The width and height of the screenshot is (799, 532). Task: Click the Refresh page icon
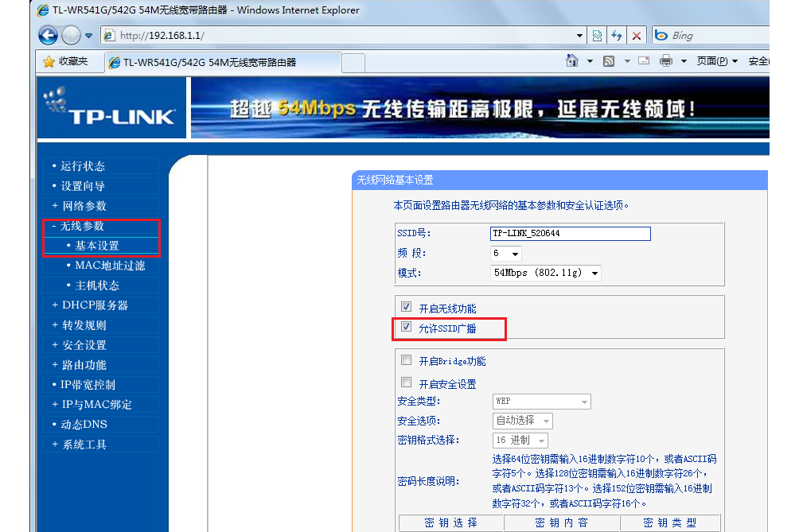point(617,36)
